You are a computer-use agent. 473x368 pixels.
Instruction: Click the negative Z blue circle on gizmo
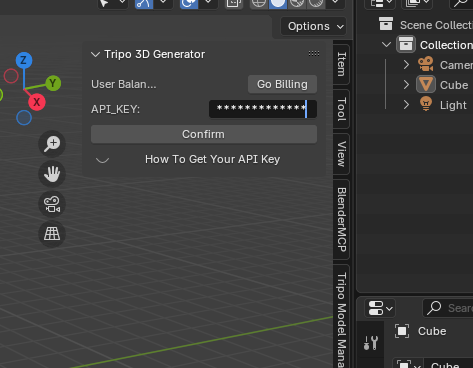click(x=24, y=118)
